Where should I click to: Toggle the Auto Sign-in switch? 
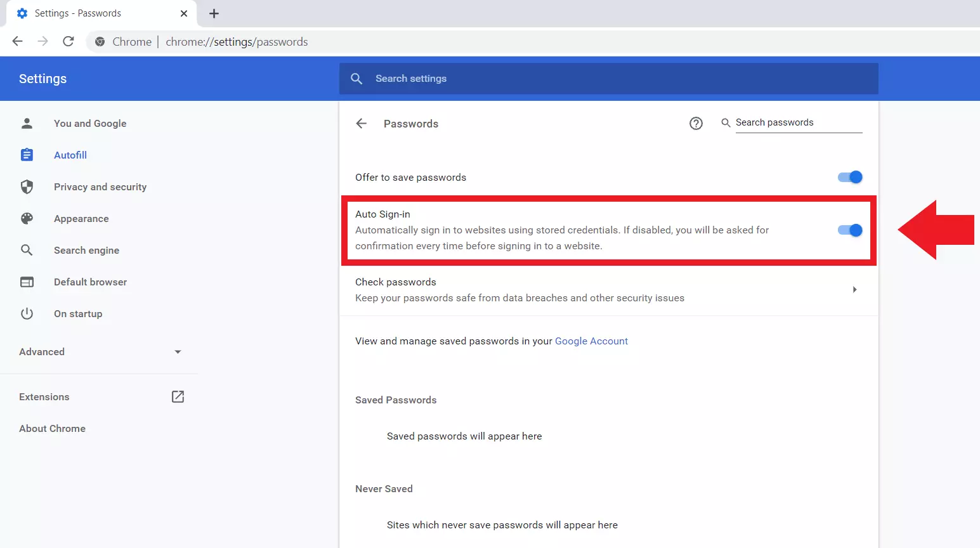pyautogui.click(x=850, y=230)
